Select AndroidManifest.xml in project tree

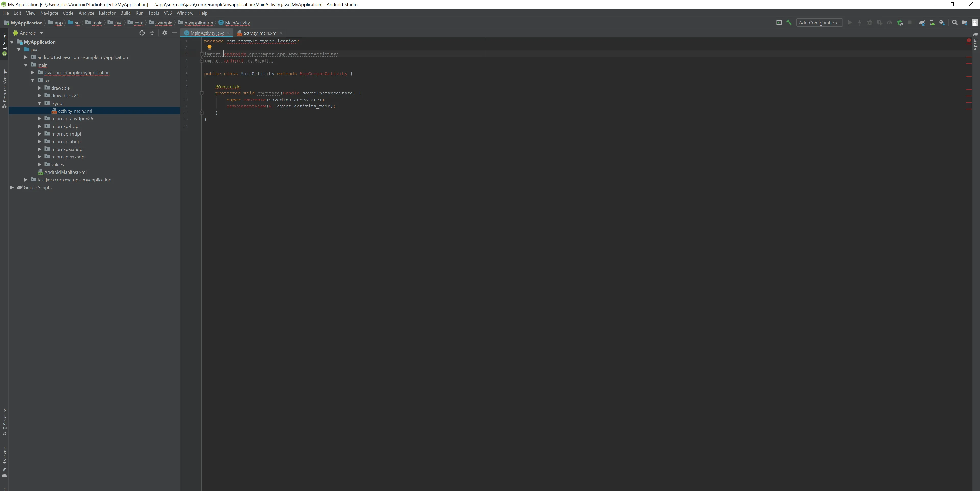click(65, 172)
